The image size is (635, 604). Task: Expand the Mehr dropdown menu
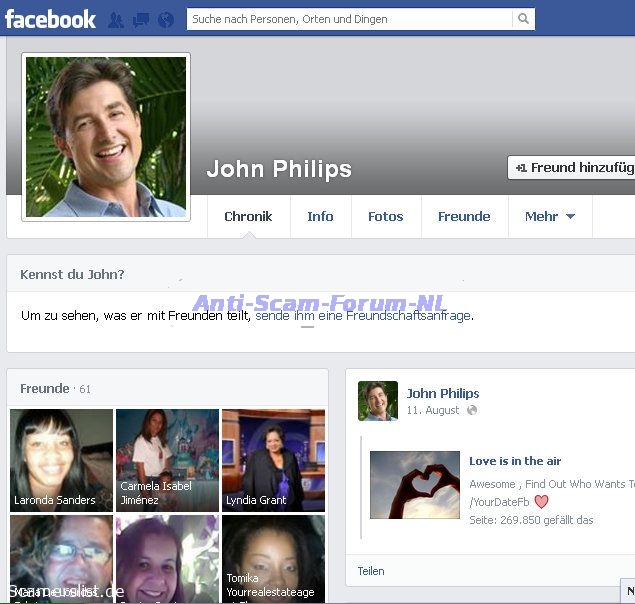coord(549,216)
